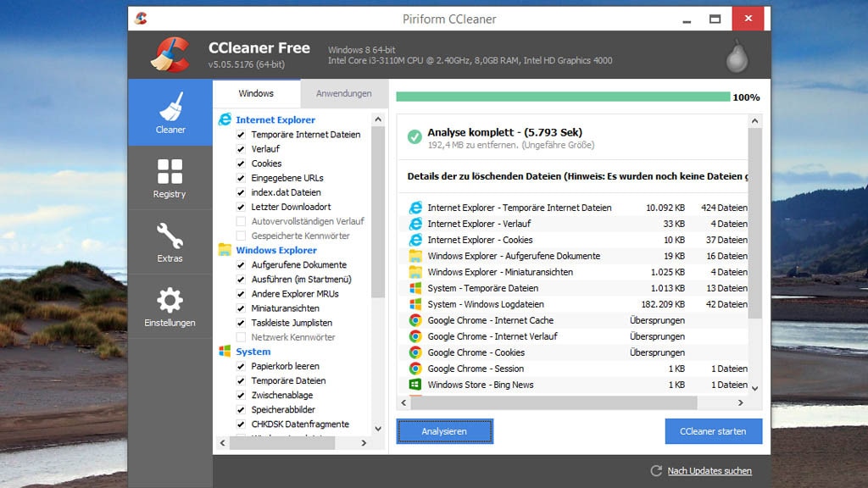Viewport: 868px width, 488px height.
Task: Enable Netzwerk Kennwörter checkbox
Action: (241, 337)
